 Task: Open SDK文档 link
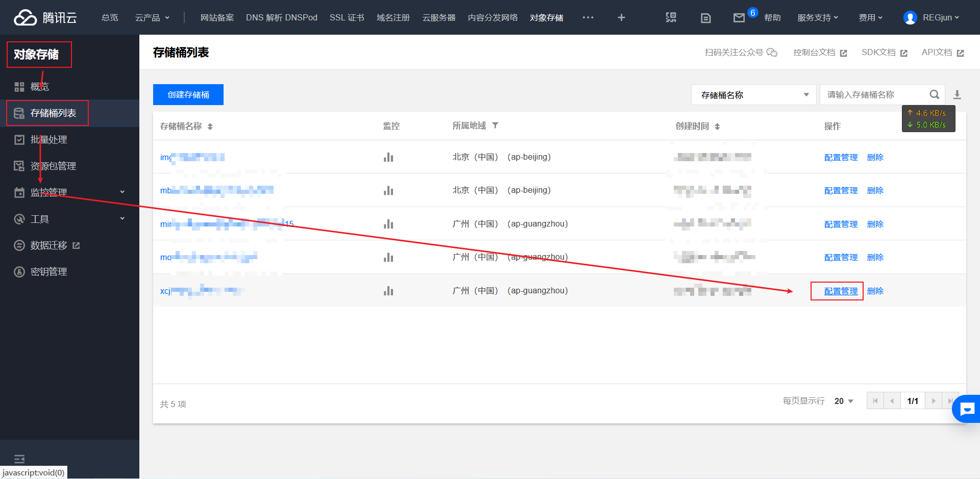(884, 52)
